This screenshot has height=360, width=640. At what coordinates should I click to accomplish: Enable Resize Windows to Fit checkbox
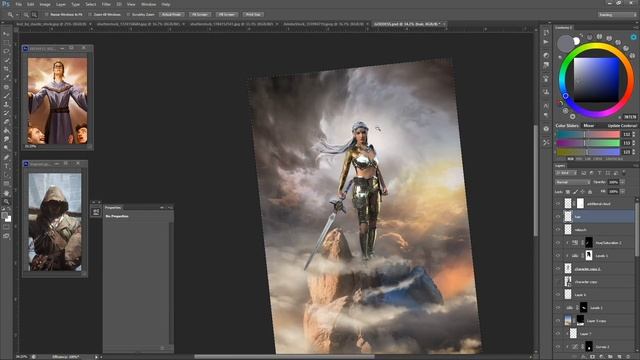[47, 15]
